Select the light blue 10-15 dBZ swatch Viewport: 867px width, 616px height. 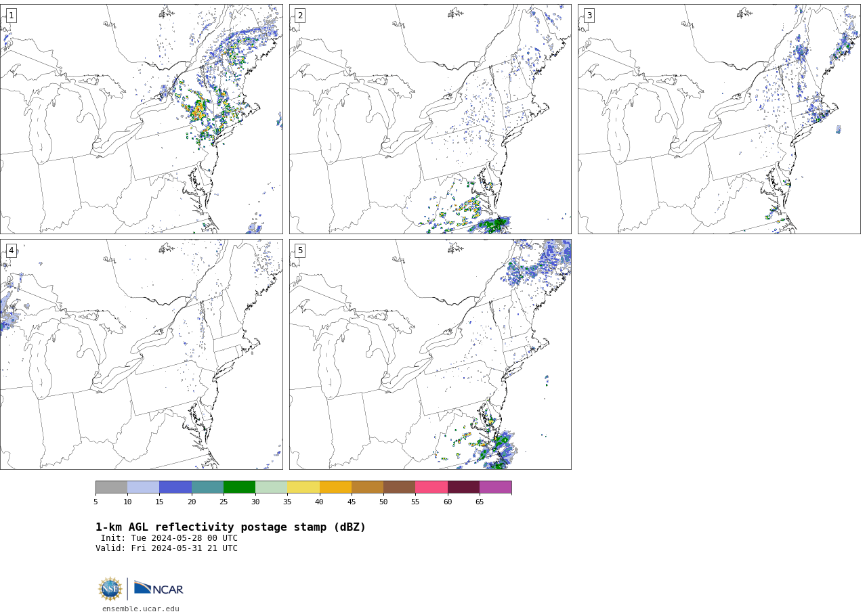point(143,487)
